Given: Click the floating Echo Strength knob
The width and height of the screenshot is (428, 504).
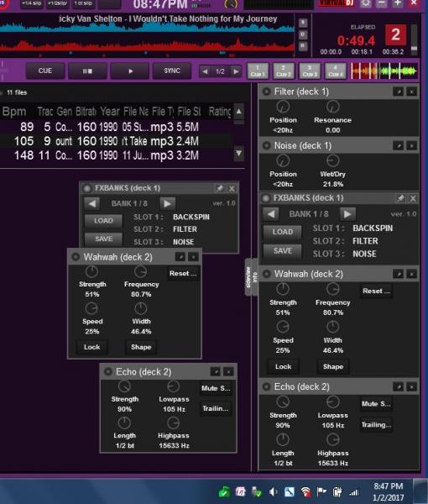Looking at the screenshot, I should [124, 386].
